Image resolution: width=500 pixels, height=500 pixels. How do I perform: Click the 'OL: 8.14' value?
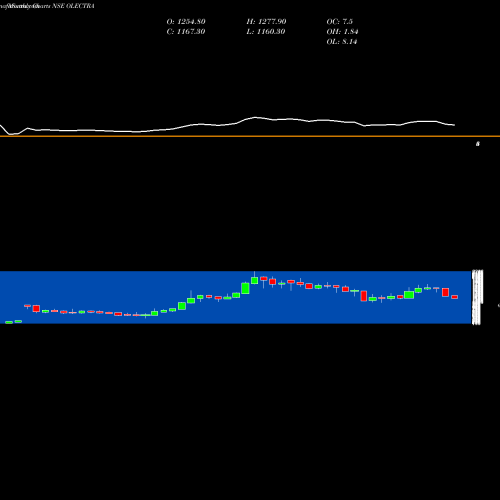(x=342, y=42)
